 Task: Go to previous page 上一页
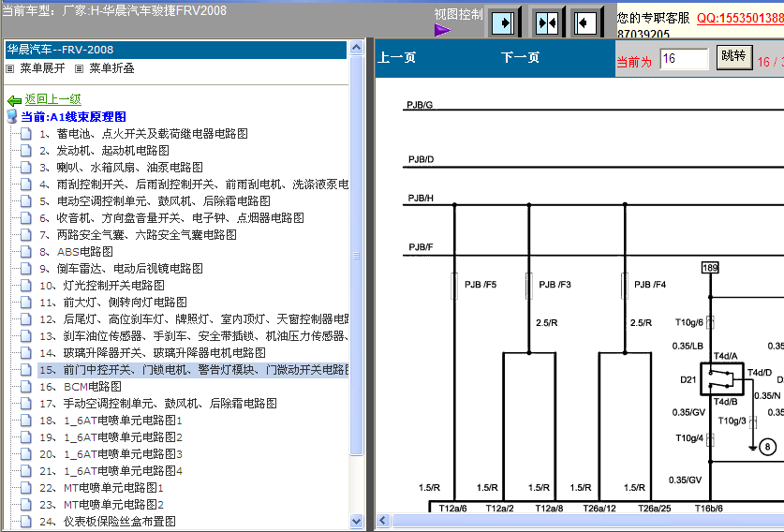pos(396,57)
